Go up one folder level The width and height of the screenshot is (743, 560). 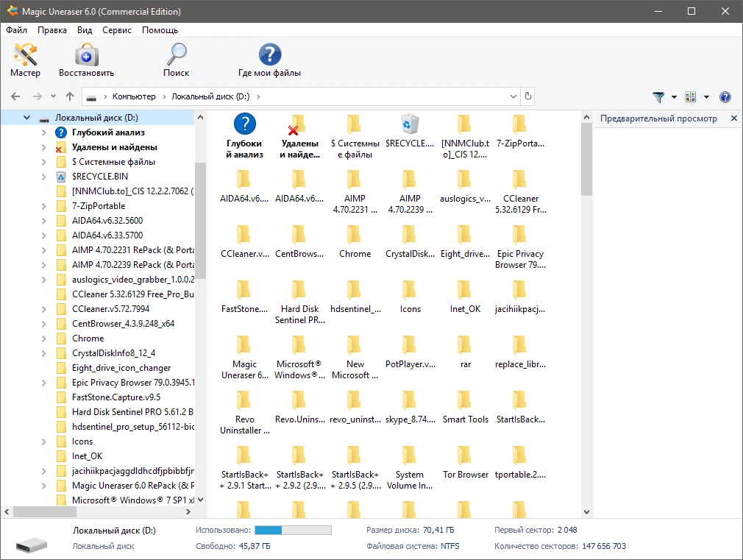pyautogui.click(x=70, y=96)
